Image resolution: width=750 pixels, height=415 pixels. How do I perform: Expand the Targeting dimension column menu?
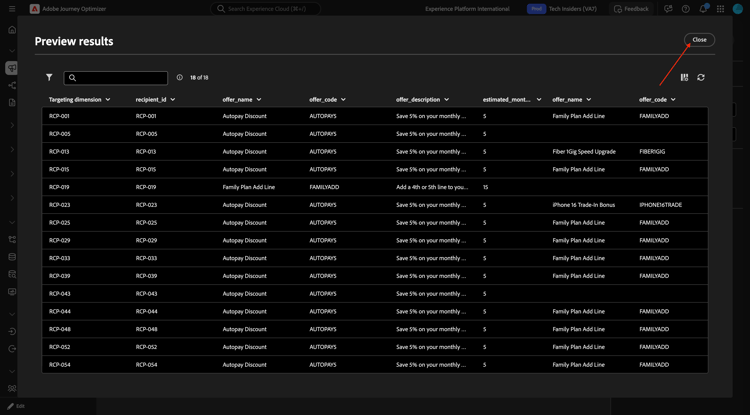(x=108, y=100)
